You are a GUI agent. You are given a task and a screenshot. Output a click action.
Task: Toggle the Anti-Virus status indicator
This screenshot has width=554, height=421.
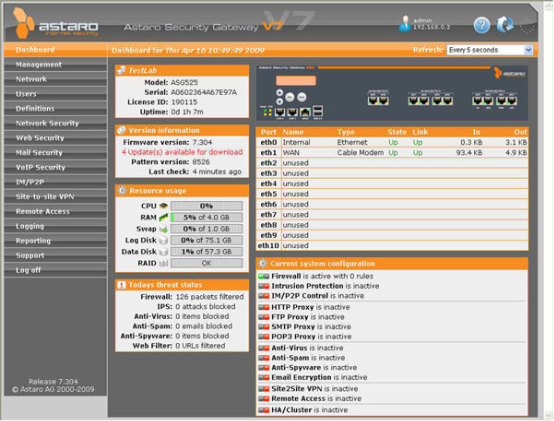[x=264, y=348]
